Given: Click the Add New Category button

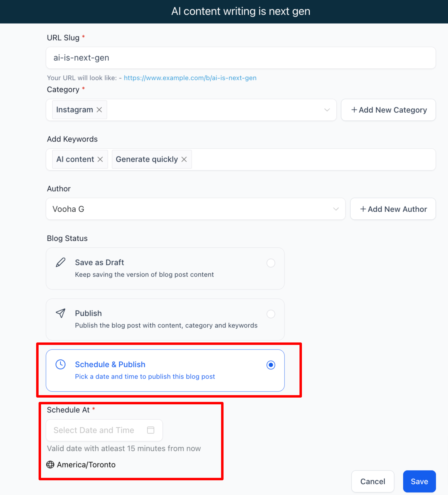Looking at the screenshot, I should click(x=388, y=110).
